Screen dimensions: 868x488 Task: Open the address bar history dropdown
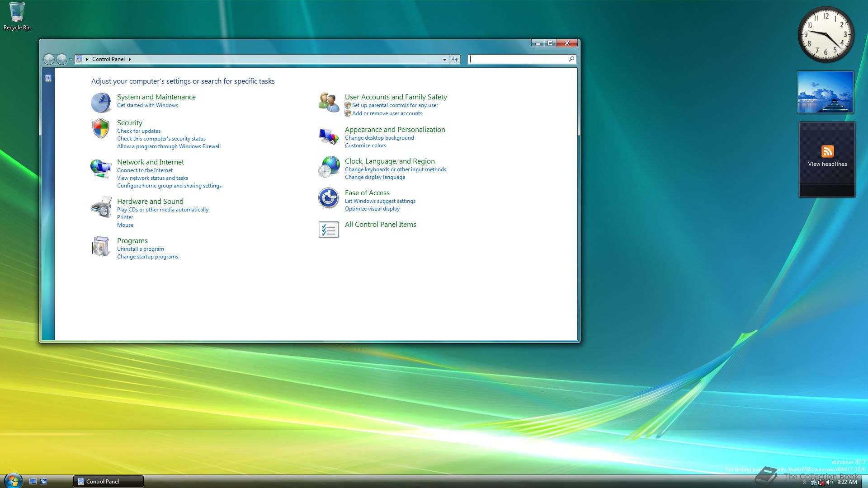[444, 59]
